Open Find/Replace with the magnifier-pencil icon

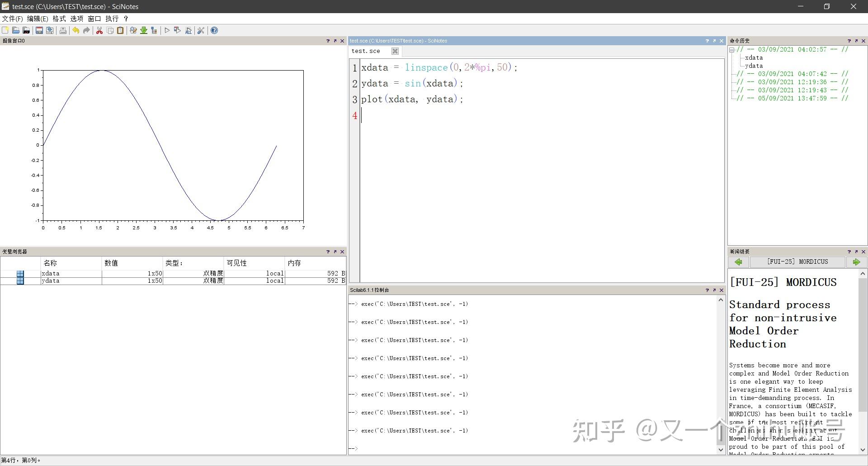(x=133, y=30)
